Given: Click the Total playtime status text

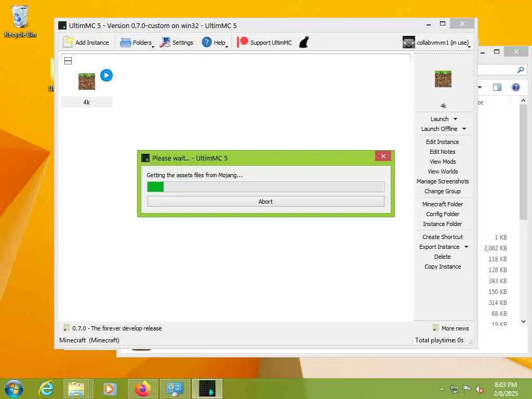Looking at the screenshot, I should 439,340.
